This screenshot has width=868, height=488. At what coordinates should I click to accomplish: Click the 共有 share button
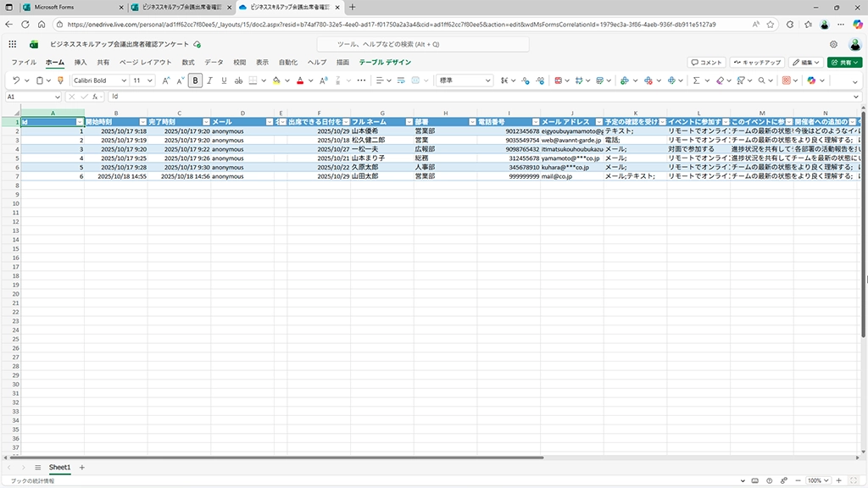tap(844, 62)
